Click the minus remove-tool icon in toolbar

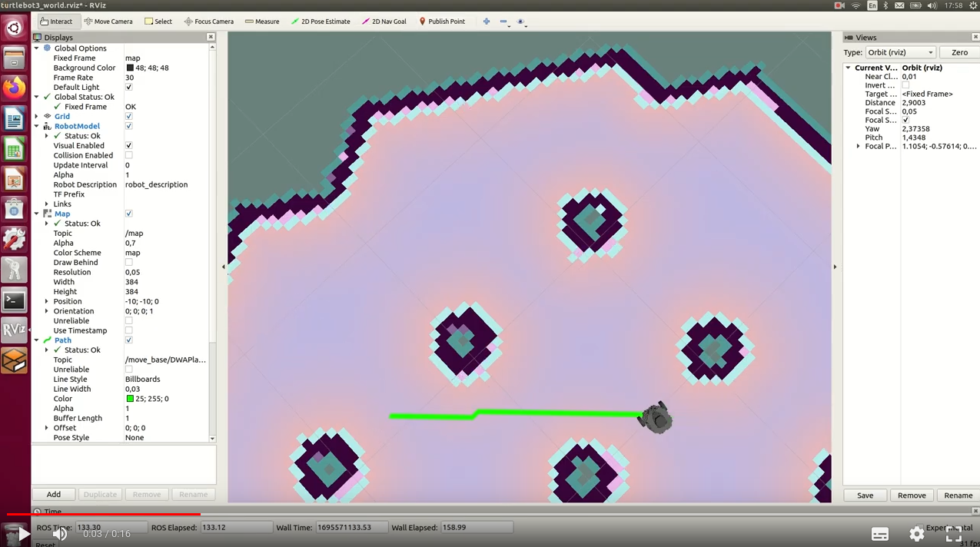click(504, 22)
